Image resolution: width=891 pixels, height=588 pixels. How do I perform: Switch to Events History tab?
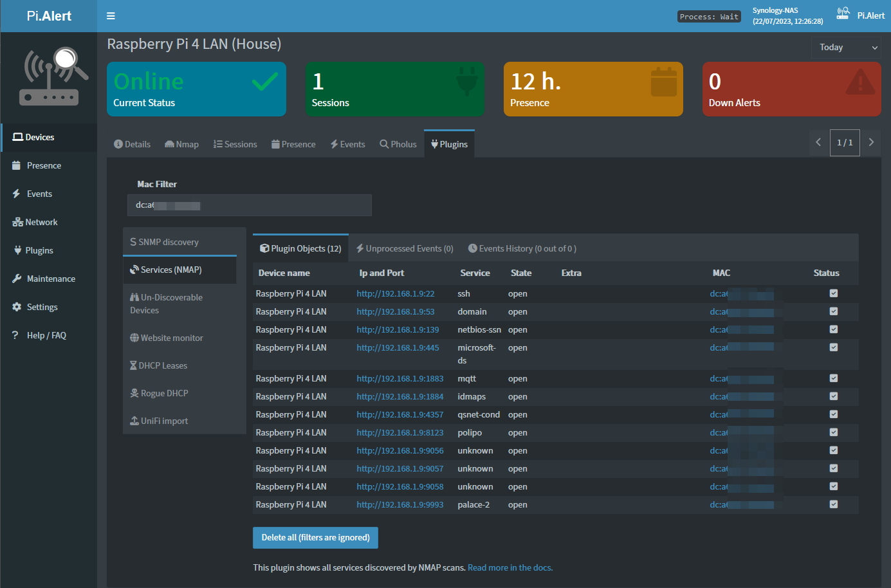(x=522, y=248)
